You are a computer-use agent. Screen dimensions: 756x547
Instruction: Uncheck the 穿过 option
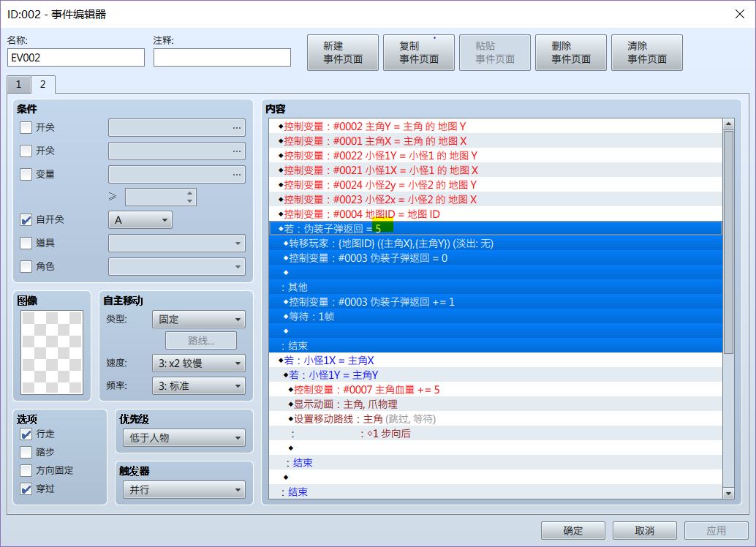(26, 488)
